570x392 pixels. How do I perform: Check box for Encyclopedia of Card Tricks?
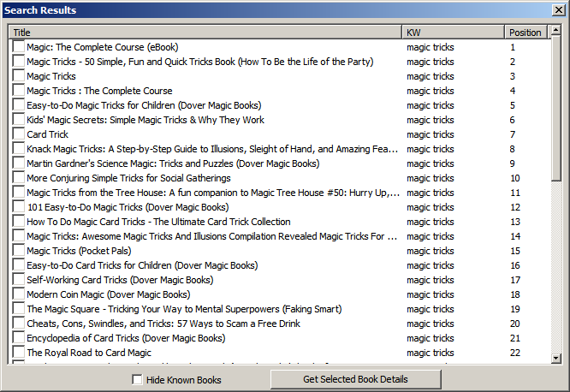click(x=19, y=337)
